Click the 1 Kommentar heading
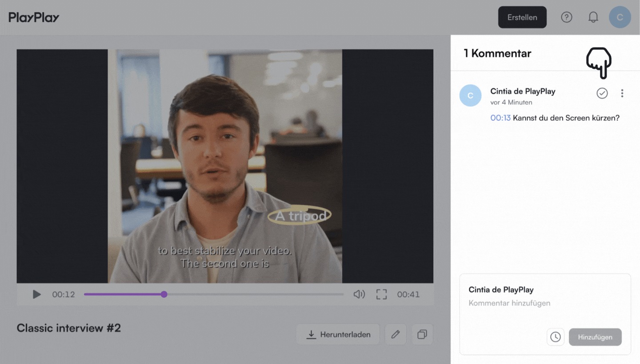 click(497, 53)
